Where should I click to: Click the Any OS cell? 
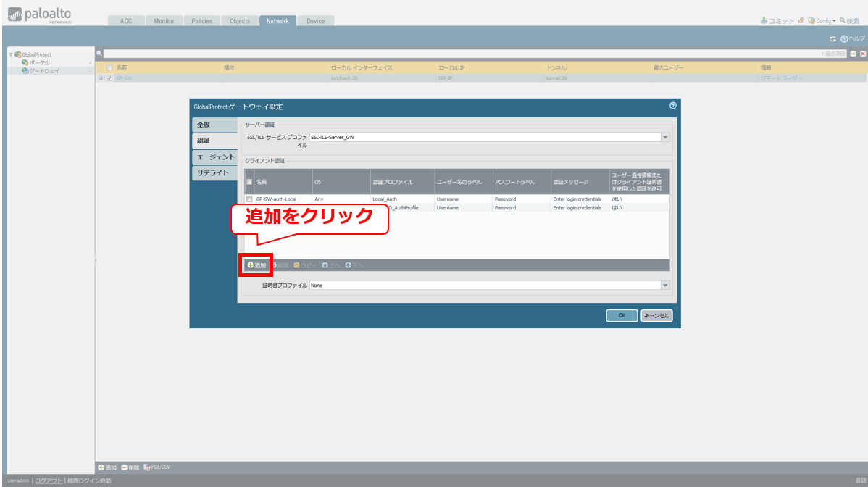(x=319, y=199)
